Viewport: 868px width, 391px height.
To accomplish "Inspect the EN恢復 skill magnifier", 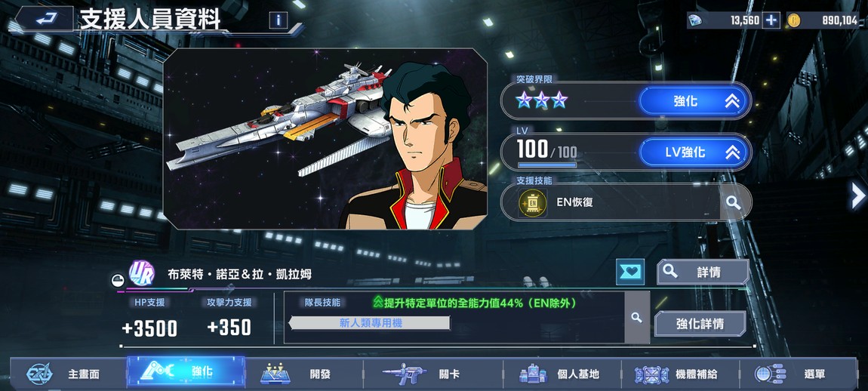I will tap(734, 202).
